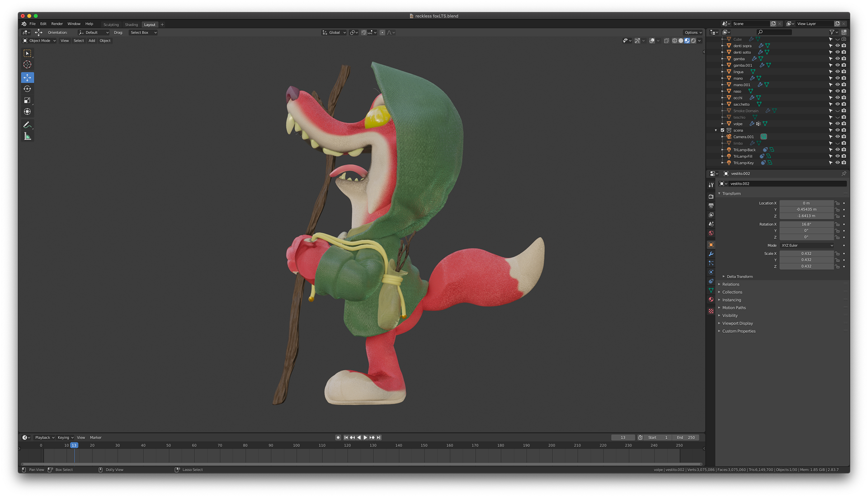
Task: Open the World properties tab
Action: tap(711, 233)
